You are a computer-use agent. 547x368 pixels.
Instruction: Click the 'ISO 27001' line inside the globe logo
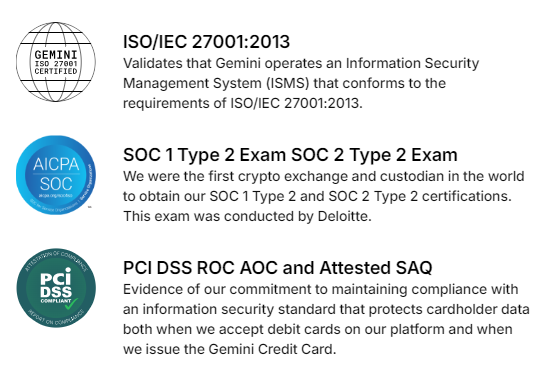click(x=56, y=64)
